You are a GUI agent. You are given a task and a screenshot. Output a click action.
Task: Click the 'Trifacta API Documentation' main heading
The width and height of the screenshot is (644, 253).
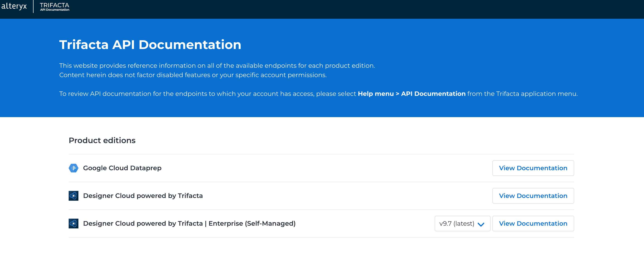pyautogui.click(x=150, y=45)
